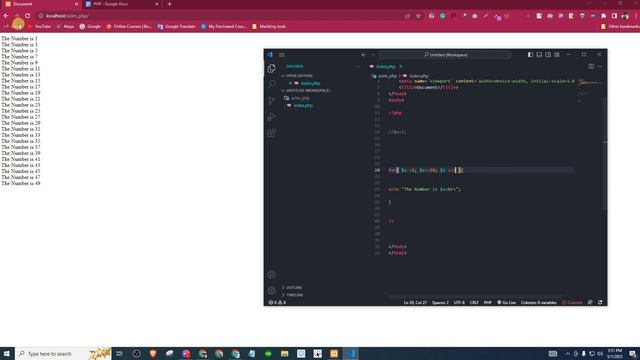
Task: Open Task View on taskbar
Action: (119, 353)
